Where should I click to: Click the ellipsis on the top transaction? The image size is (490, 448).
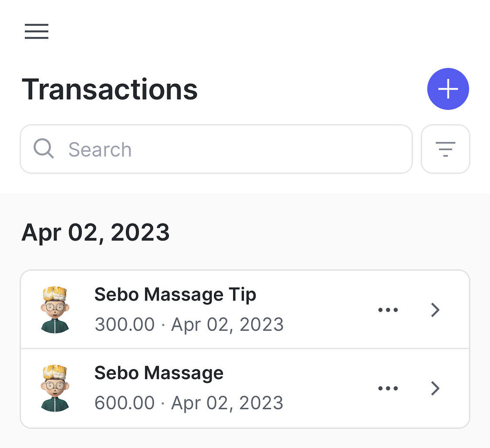pos(388,309)
